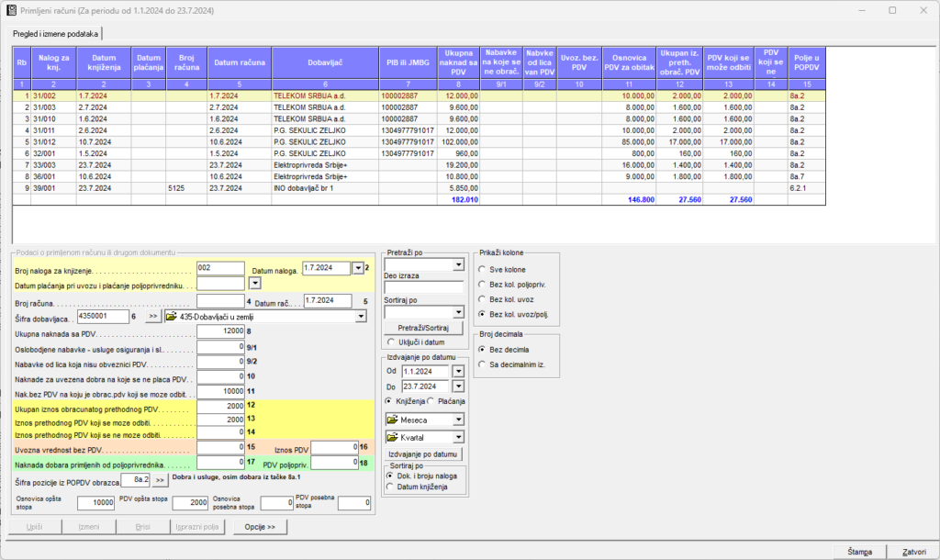
Task: Choose Sa decimalnim iz. for decimals
Action: (483, 364)
